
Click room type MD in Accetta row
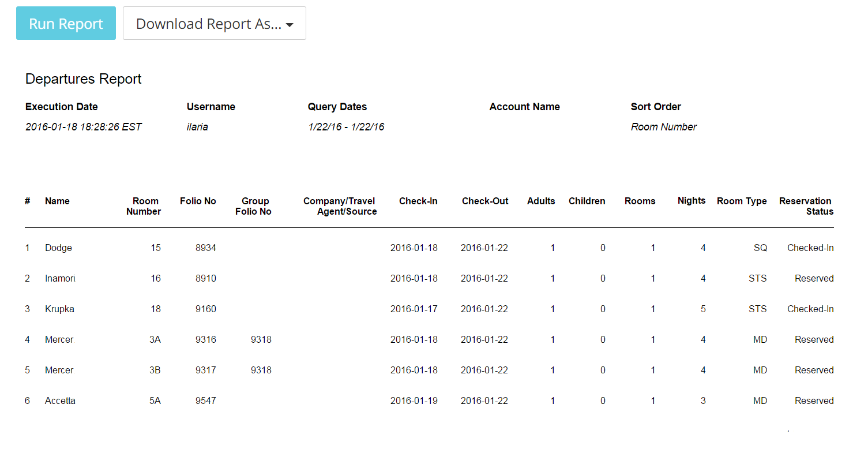click(x=760, y=401)
